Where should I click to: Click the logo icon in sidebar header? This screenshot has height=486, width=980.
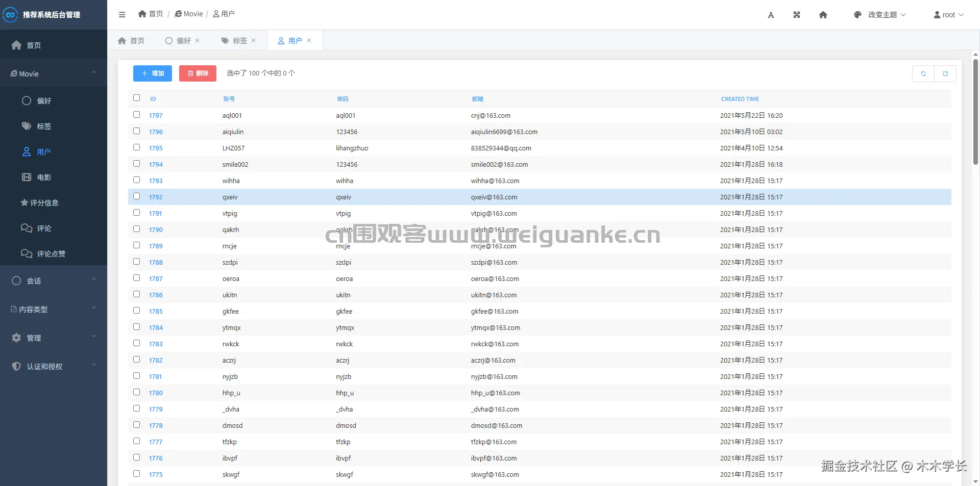[10, 15]
